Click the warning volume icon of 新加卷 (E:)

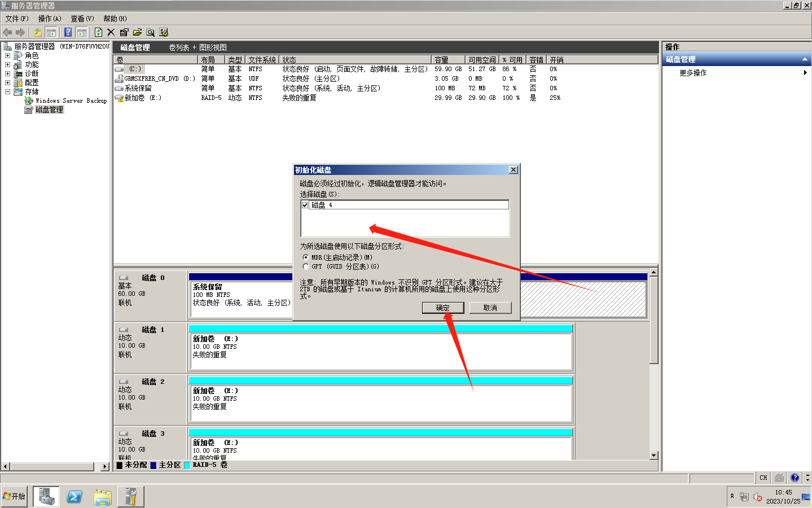(119, 98)
